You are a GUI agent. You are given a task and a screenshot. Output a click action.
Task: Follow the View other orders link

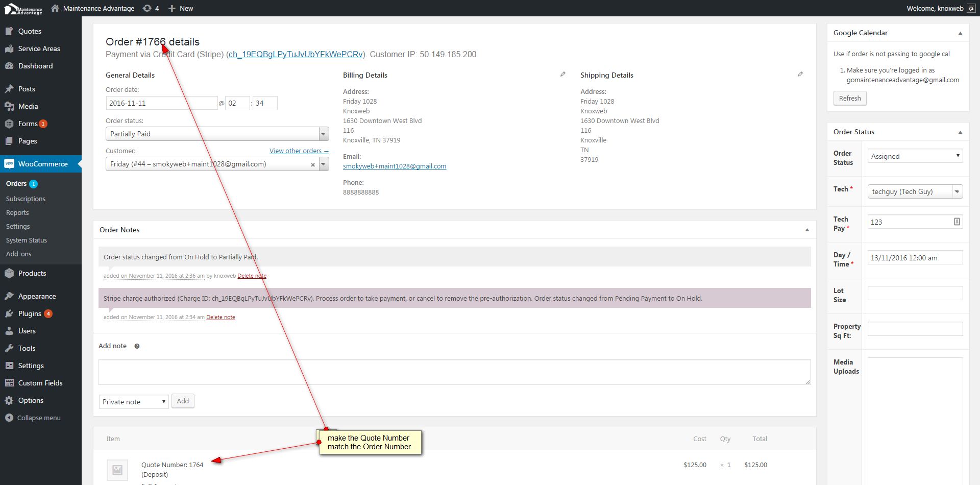[299, 151]
